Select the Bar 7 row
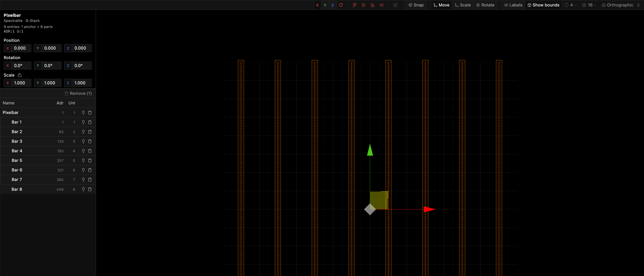This screenshot has width=644, height=276. coord(48,180)
